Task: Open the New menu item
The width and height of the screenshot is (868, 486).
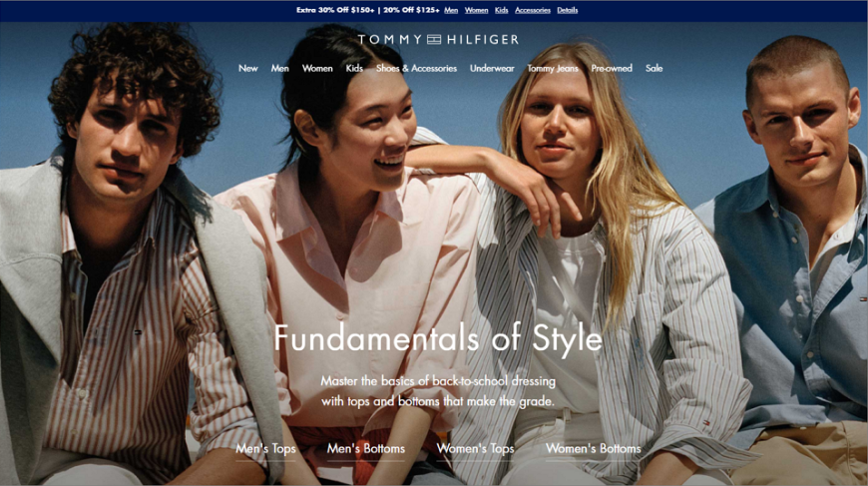Action: tap(248, 68)
